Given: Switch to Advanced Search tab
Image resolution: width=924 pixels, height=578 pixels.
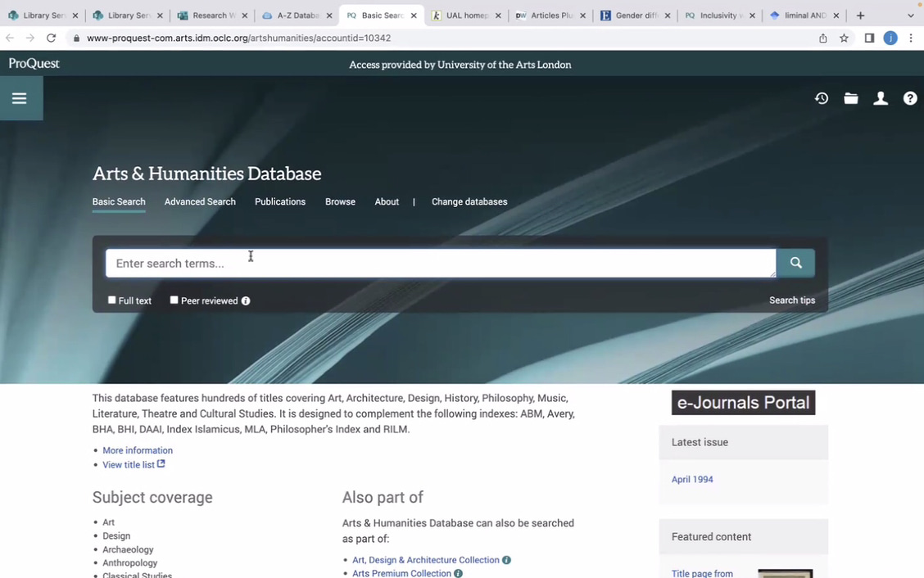Looking at the screenshot, I should point(200,201).
